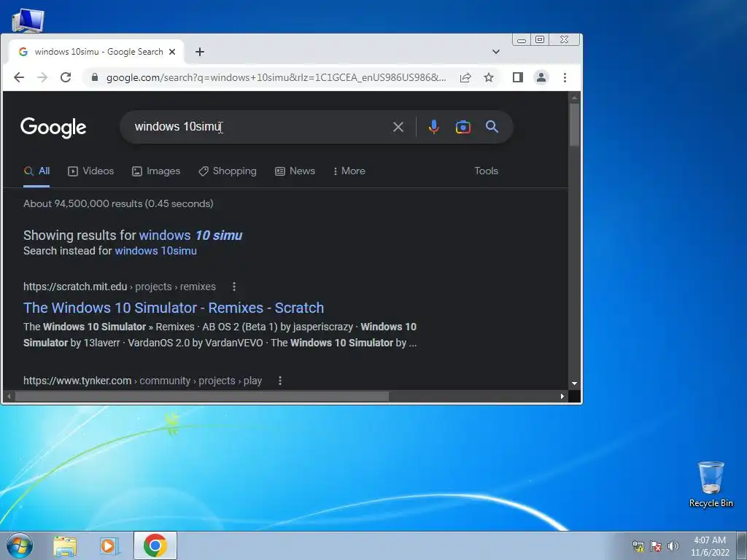Switch to the Videos tab
This screenshot has height=560, width=747.
[x=91, y=171]
